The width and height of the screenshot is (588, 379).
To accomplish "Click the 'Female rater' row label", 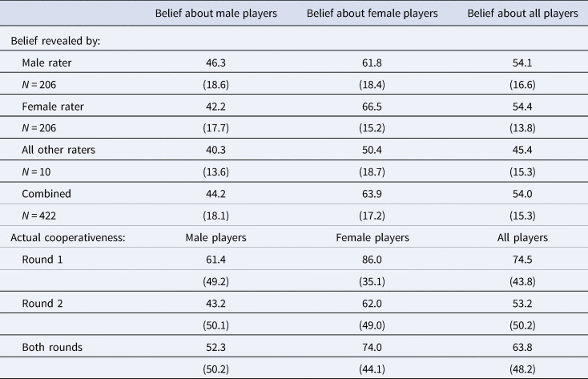I will point(53,107).
